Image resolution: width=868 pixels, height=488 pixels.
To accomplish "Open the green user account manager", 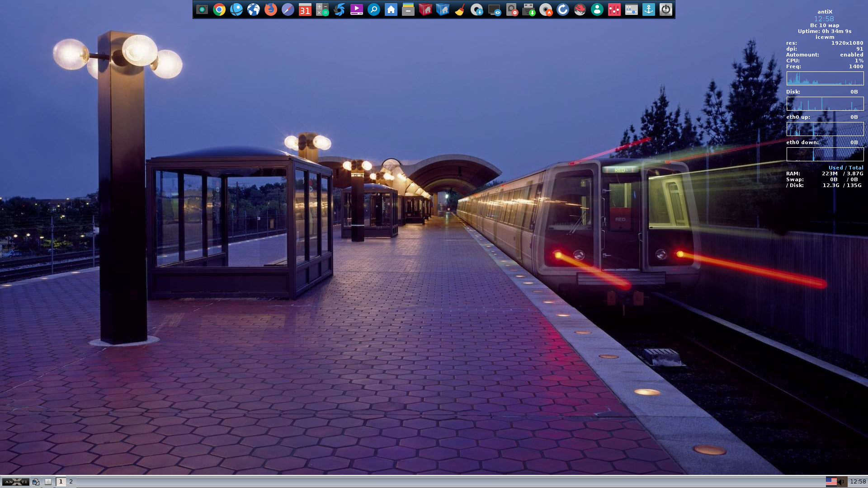I will click(596, 9).
